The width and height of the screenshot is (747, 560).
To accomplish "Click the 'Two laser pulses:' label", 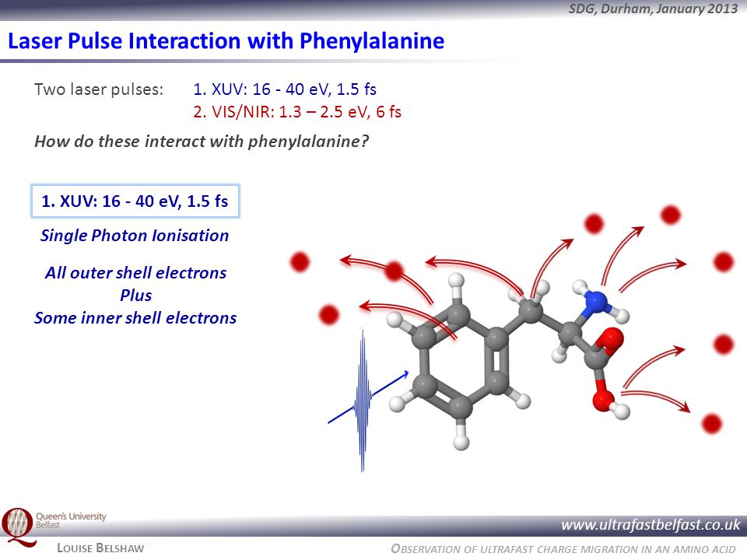I will pos(99,89).
